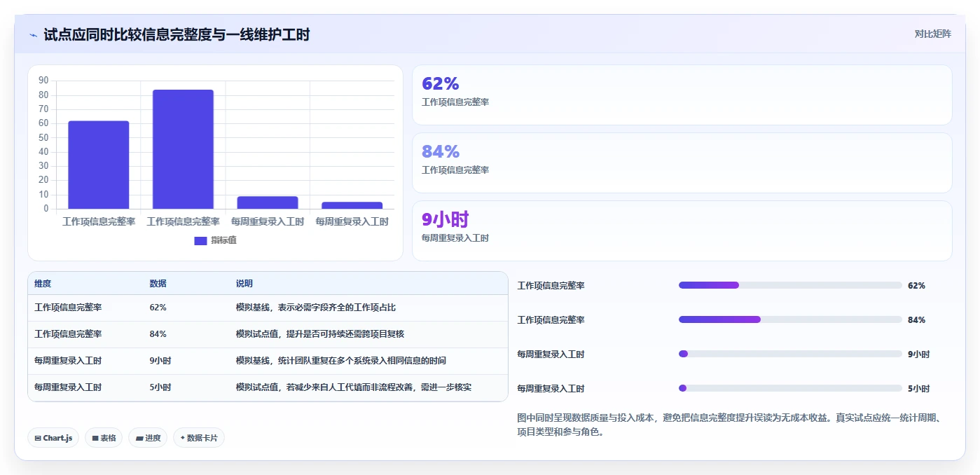This screenshot has width=980, height=475.
Task: Click the description starting 模拟基线，统计团队重复
Action: 341,361
